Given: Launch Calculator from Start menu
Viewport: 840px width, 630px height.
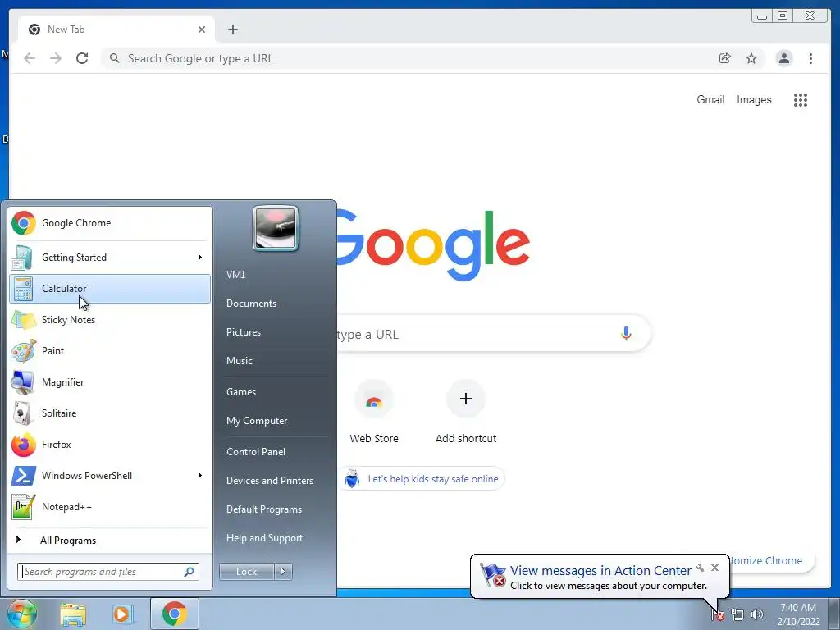Looking at the screenshot, I should tap(110, 289).
